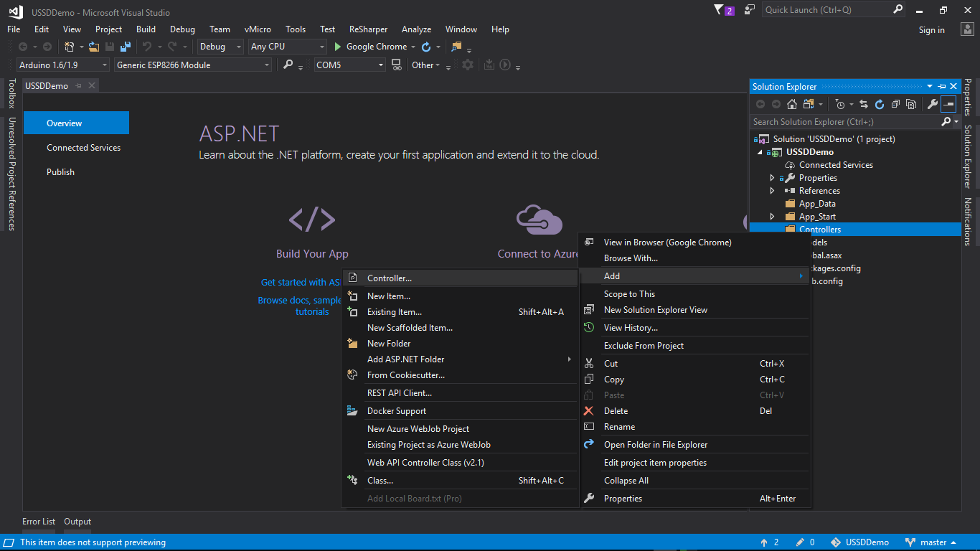Select Controller... from Add submenu

point(460,278)
